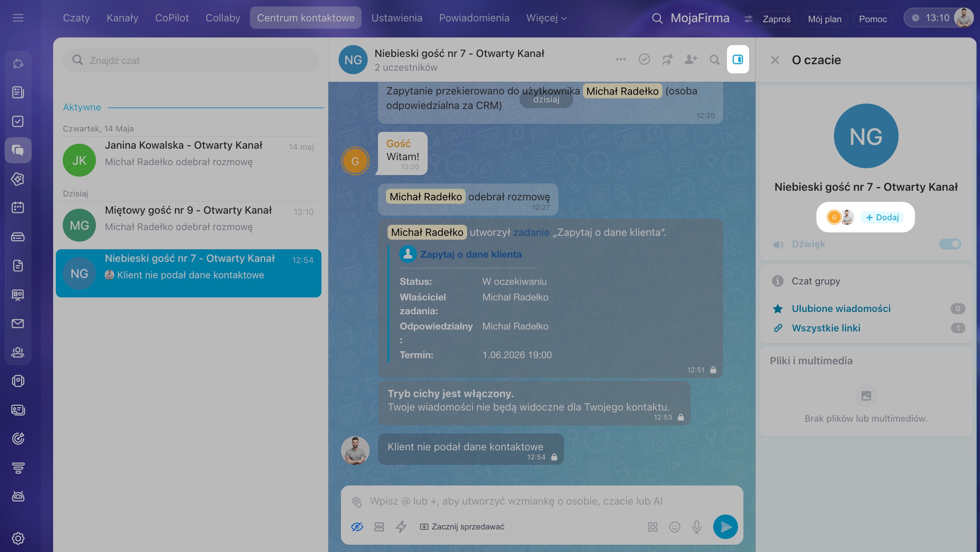Toggle silent mode eye icon in message box
980x552 pixels.
pyautogui.click(x=357, y=527)
